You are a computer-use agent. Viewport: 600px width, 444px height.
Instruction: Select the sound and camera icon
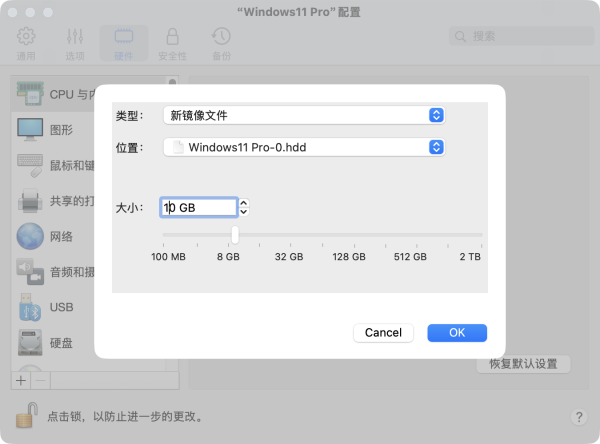tap(30, 271)
